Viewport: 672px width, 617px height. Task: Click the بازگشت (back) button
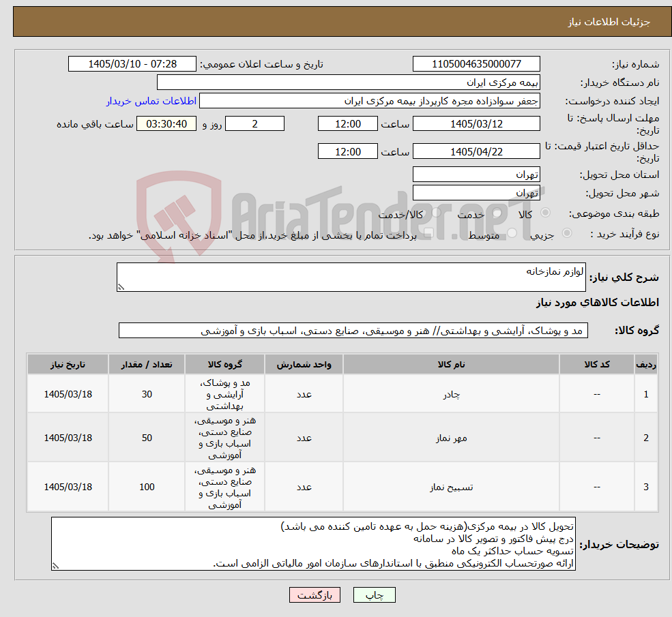click(x=315, y=595)
